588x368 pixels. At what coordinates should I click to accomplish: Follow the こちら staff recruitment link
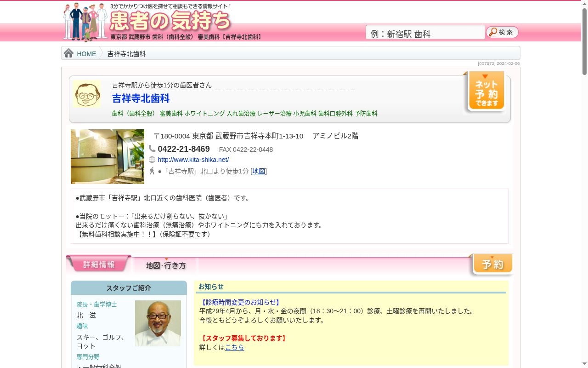pos(234,347)
